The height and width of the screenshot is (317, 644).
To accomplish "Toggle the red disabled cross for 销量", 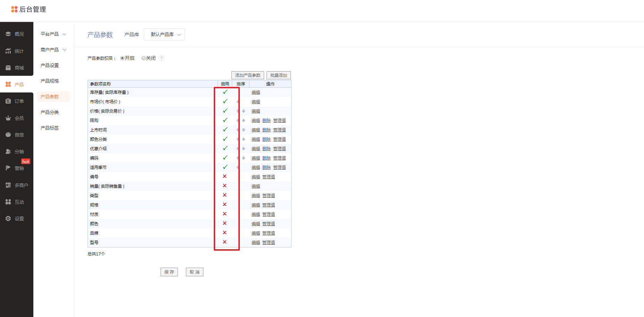I will (x=225, y=186).
